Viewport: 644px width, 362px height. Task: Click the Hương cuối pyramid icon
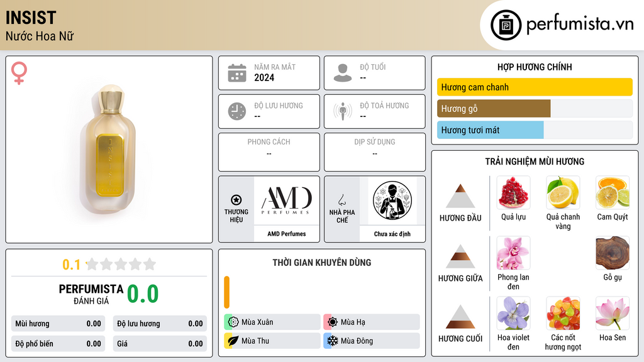pyautogui.click(x=460, y=317)
